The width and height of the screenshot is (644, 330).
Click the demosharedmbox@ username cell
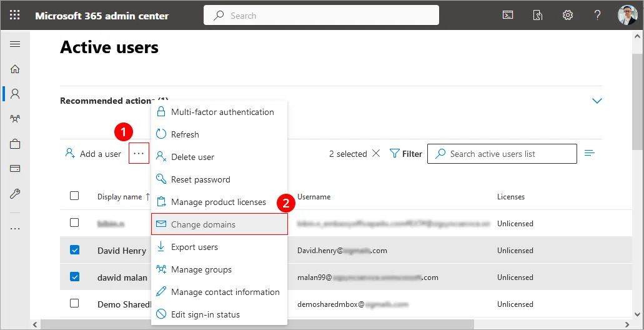(353, 304)
